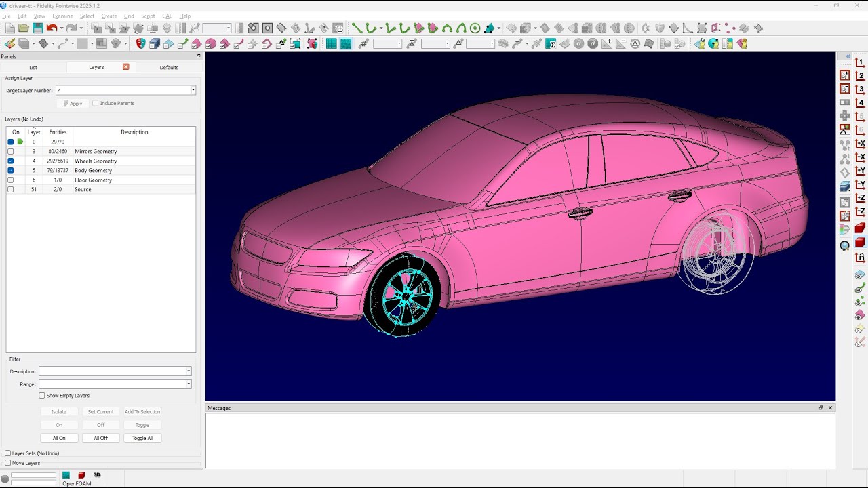Screen dimensions: 868x488
Task: Click the pink arc curve tool icon
Action: tap(239, 43)
